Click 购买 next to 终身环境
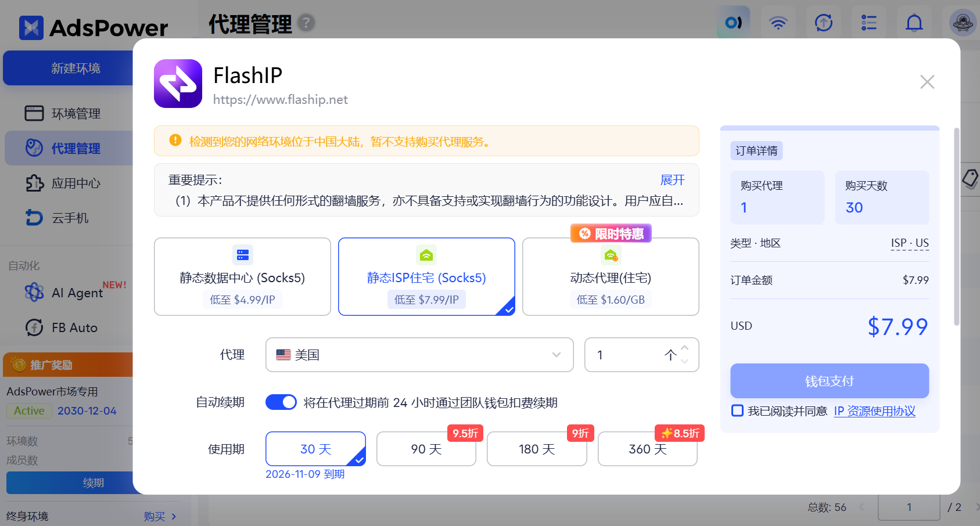 click(160, 516)
